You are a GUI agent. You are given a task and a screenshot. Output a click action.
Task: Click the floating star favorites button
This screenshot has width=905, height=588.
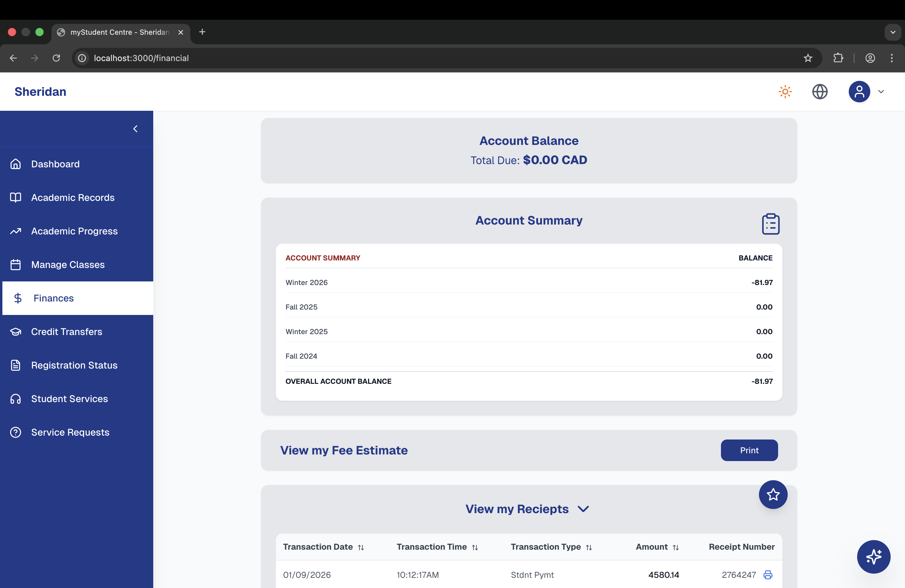coord(773,494)
